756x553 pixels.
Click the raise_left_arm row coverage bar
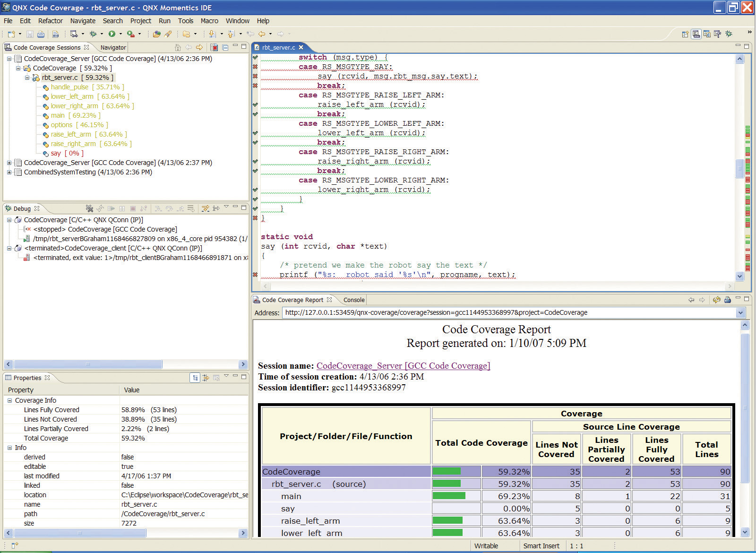447,520
